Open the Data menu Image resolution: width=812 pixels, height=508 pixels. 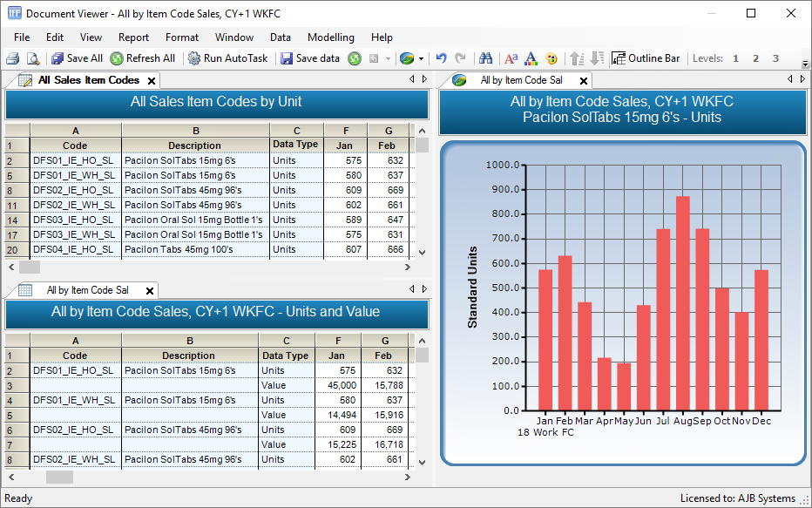coord(281,37)
